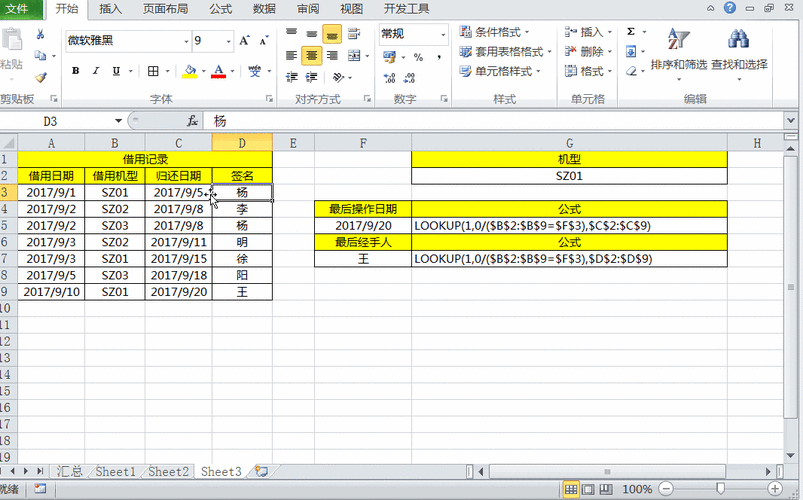The width and height of the screenshot is (803, 500).
Task: Increase decimal places
Action: (389, 78)
